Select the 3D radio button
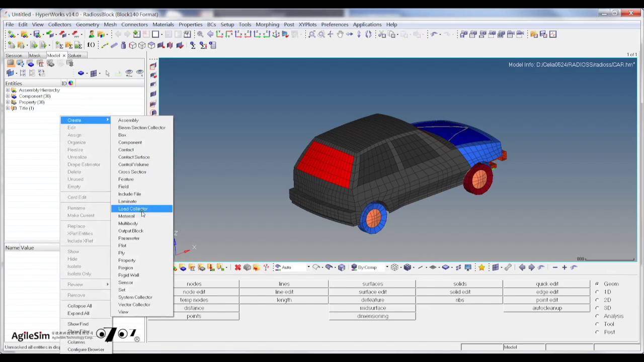 [597, 308]
